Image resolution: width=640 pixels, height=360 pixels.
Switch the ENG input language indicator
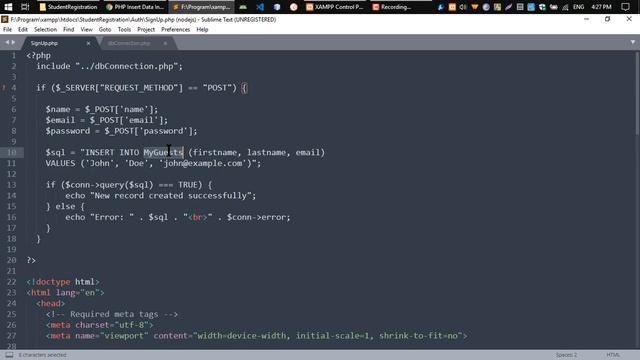pyautogui.click(x=578, y=7)
